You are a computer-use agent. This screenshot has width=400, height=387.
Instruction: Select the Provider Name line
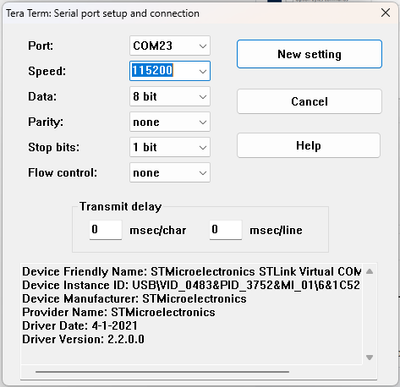[x=119, y=312]
